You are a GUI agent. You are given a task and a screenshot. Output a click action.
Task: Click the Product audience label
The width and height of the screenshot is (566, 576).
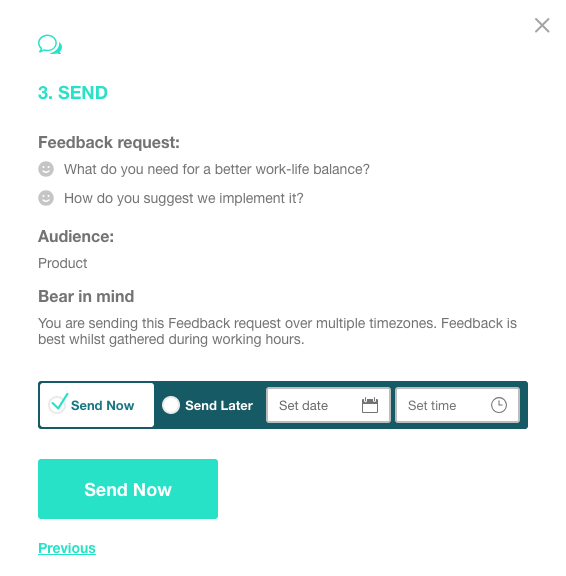tap(63, 263)
